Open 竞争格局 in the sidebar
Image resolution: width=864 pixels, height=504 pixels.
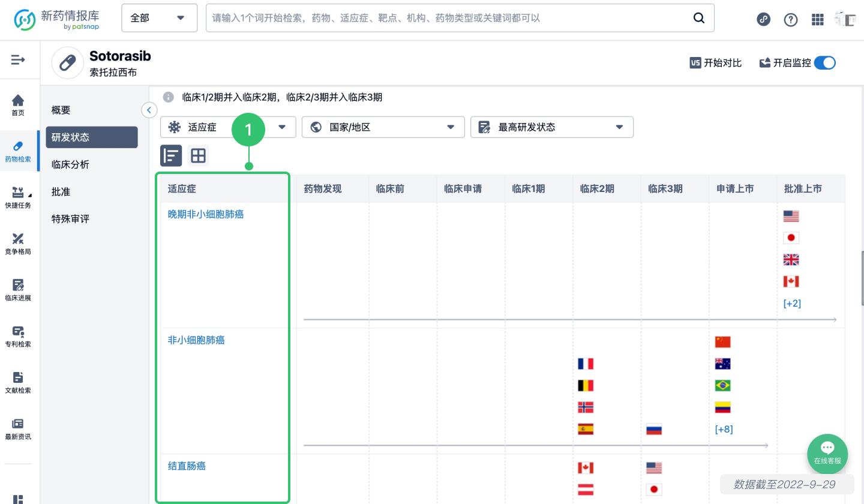[19, 244]
